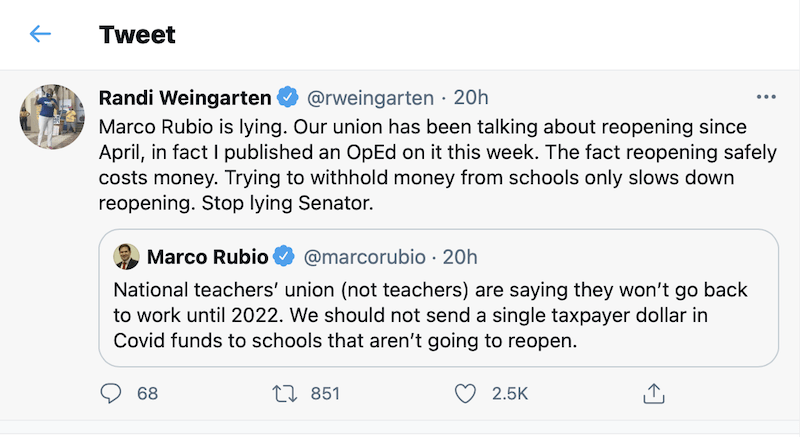Visit the @rweingarten handle
Image resolution: width=800 pixels, height=437 pixels.
point(371,97)
